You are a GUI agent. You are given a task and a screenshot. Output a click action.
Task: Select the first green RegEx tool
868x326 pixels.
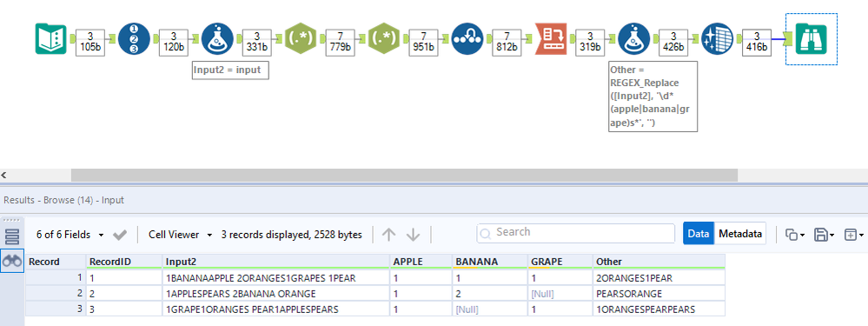(301, 39)
